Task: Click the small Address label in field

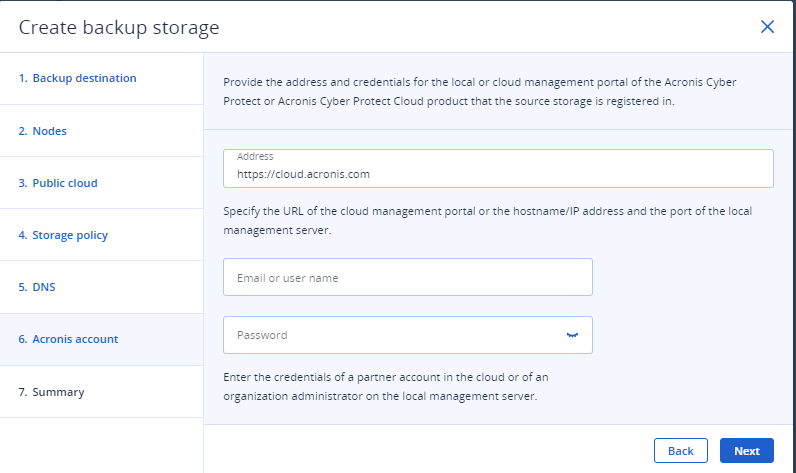Action: (x=255, y=156)
